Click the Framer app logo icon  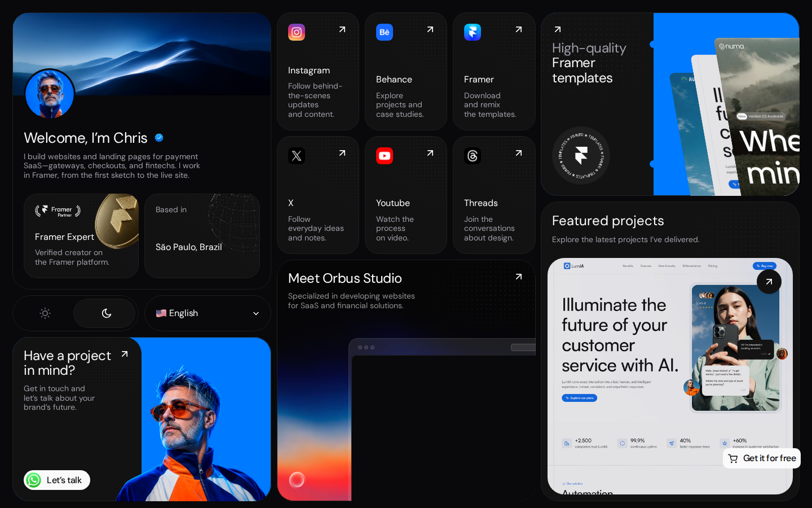(473, 32)
